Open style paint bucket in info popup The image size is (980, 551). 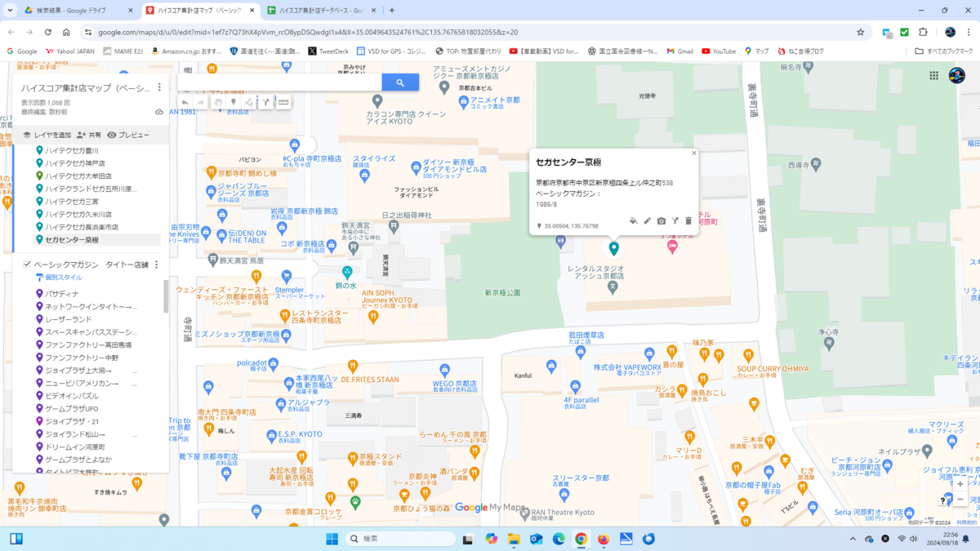pyautogui.click(x=634, y=220)
